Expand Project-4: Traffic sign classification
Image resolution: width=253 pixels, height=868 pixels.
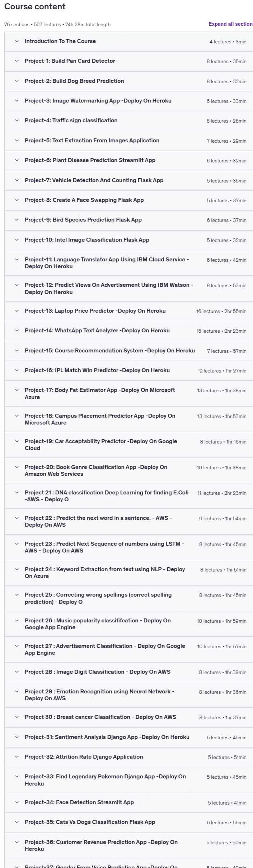click(x=128, y=121)
